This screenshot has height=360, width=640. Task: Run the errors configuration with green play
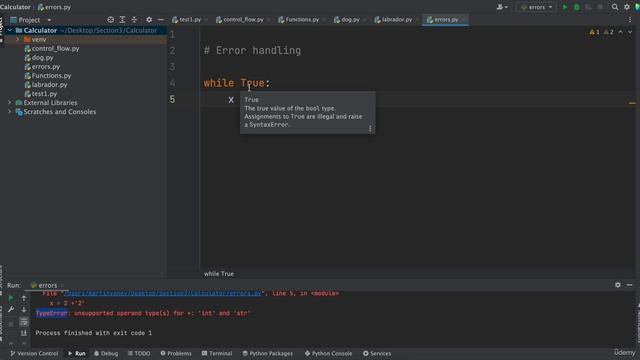tap(565, 7)
